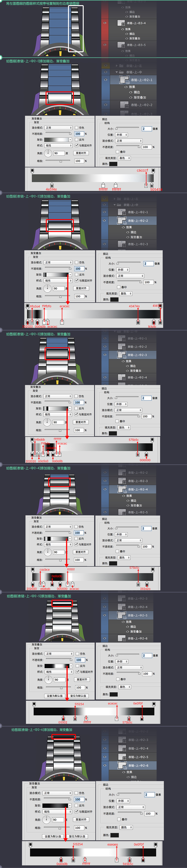Toggle 描边 effect eye under 表链-上-右3-4
The height and width of the screenshot is (868, 187).
coord(127,34)
